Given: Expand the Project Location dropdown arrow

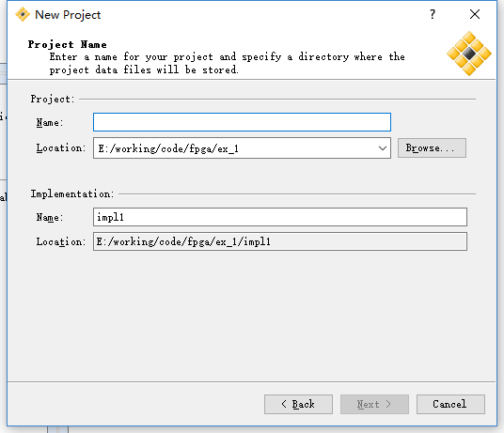Looking at the screenshot, I should 382,148.
